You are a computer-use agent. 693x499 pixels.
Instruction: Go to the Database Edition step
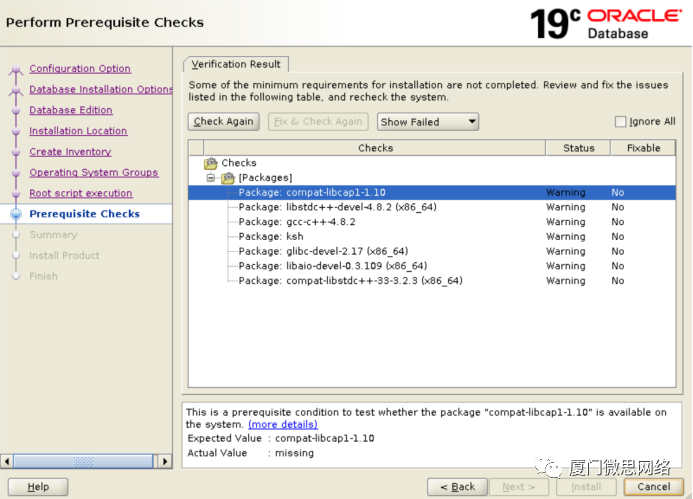click(x=71, y=110)
